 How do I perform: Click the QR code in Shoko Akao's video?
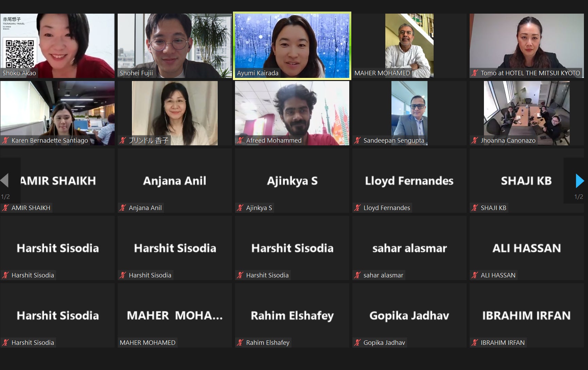(x=20, y=53)
